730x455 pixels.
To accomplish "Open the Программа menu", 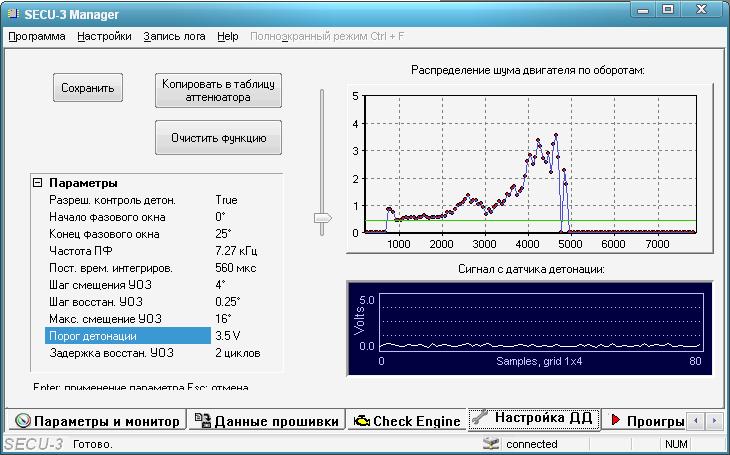I will [37, 36].
